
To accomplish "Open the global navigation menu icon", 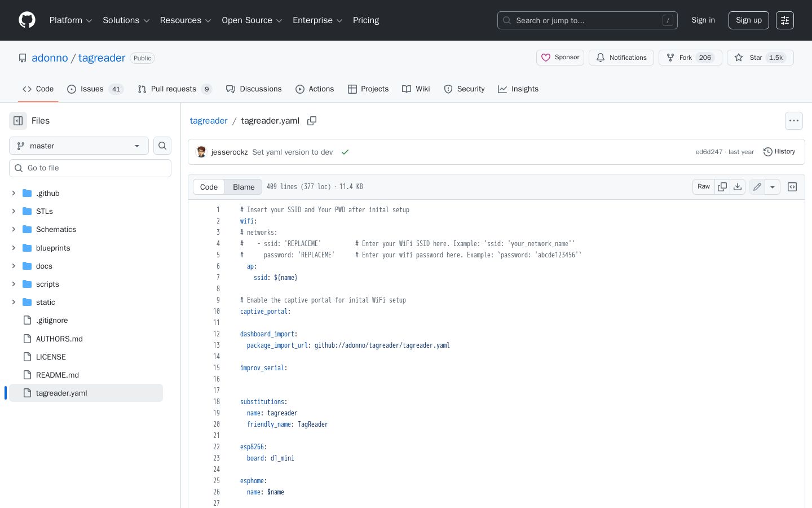I will 785,20.
